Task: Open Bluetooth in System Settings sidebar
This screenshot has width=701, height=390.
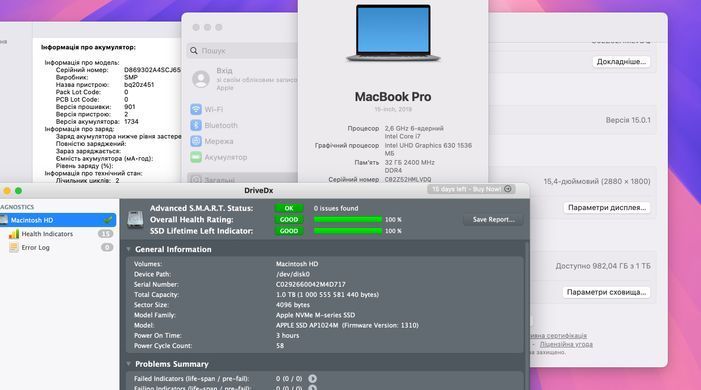Action: click(x=221, y=125)
